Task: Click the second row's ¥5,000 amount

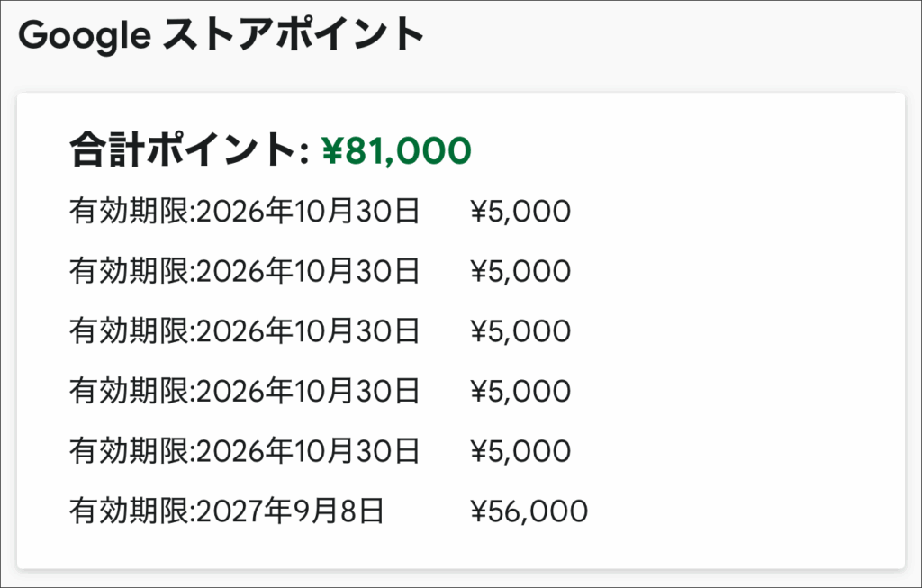Action: (520, 271)
